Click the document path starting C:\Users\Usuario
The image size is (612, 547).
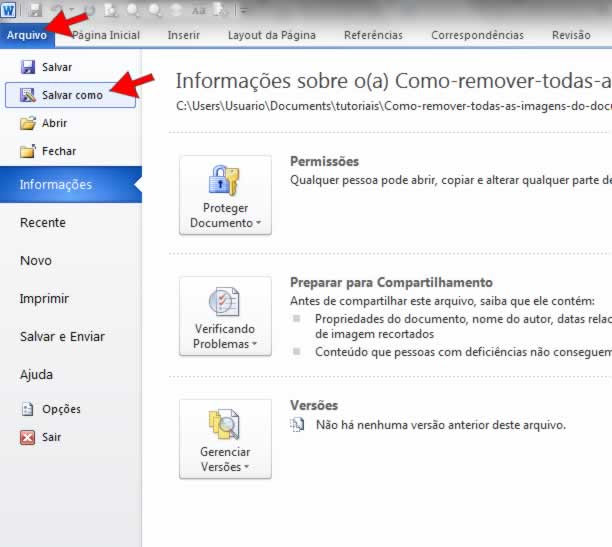[393, 106]
